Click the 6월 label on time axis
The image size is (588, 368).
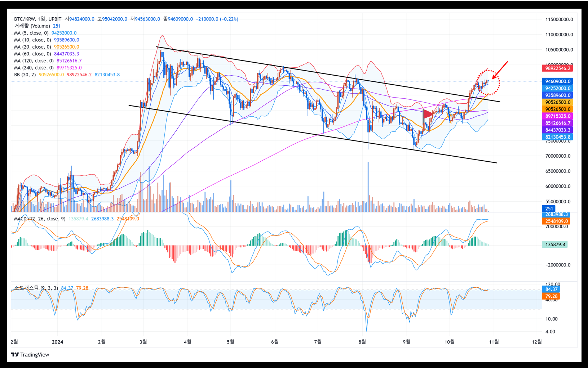[x=275, y=342]
